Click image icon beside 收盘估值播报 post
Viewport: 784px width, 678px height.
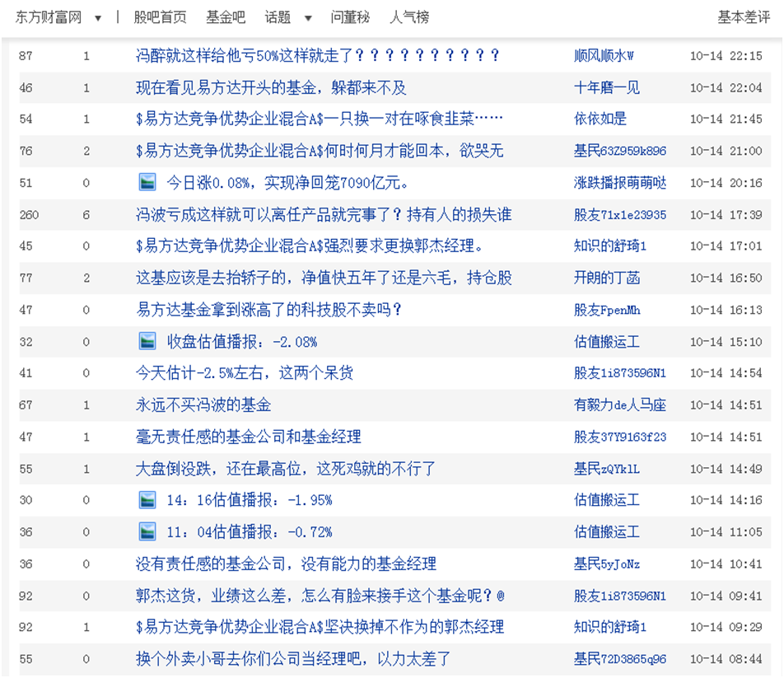(147, 342)
